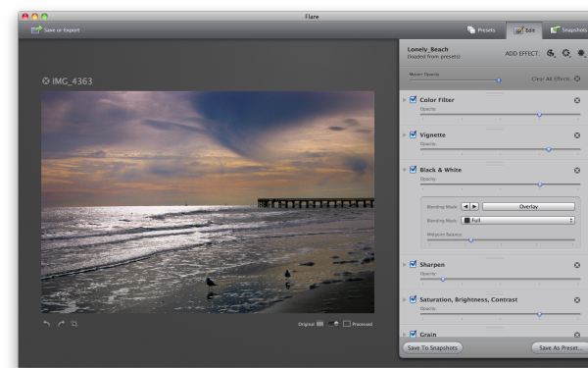Select previous blending mode arrow

pos(465,206)
